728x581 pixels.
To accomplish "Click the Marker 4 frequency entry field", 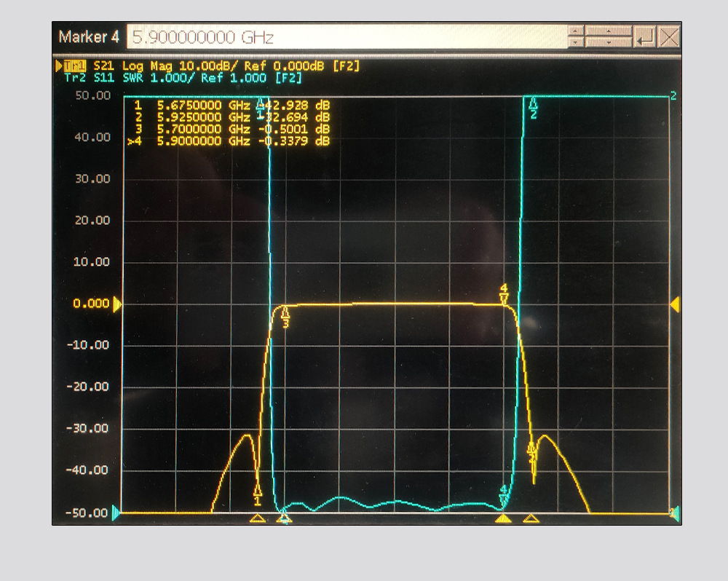I will click(x=347, y=36).
